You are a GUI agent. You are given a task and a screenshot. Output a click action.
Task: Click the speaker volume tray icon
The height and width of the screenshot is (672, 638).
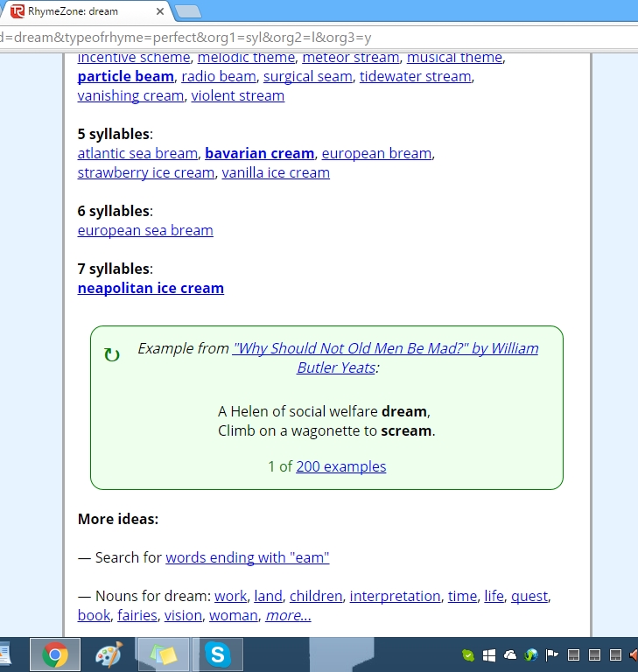634,655
